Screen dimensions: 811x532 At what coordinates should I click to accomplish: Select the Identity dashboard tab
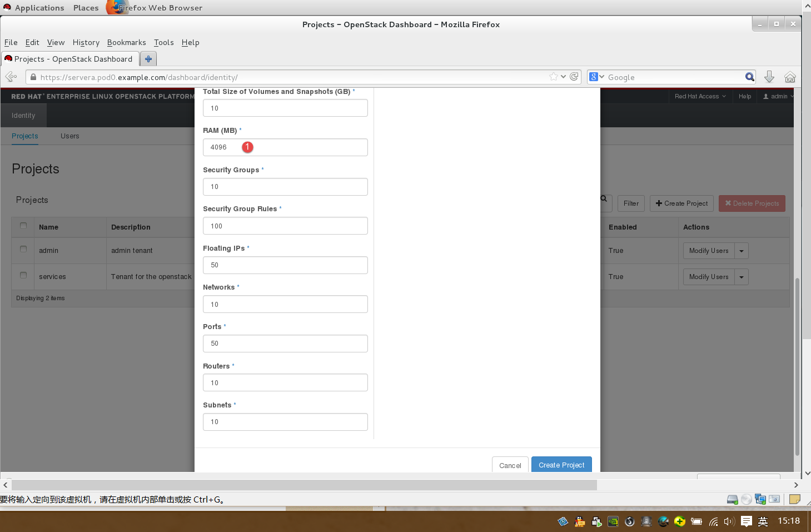[23, 116]
